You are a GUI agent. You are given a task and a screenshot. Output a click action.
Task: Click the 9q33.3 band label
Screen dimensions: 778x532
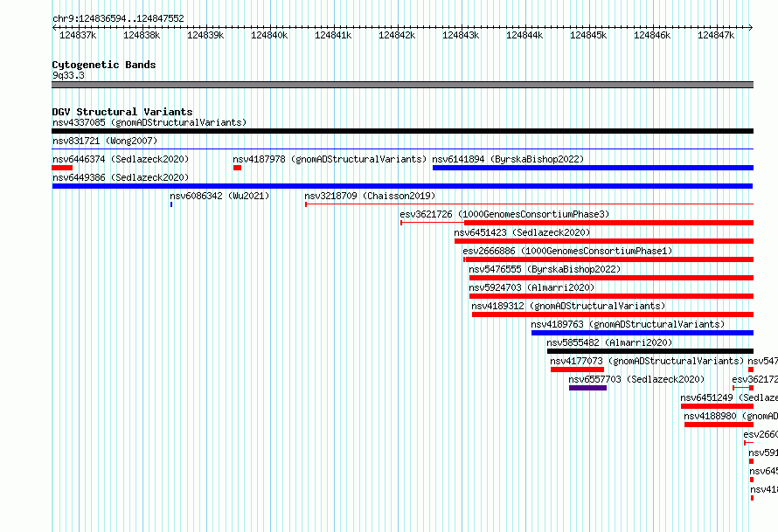(68, 75)
